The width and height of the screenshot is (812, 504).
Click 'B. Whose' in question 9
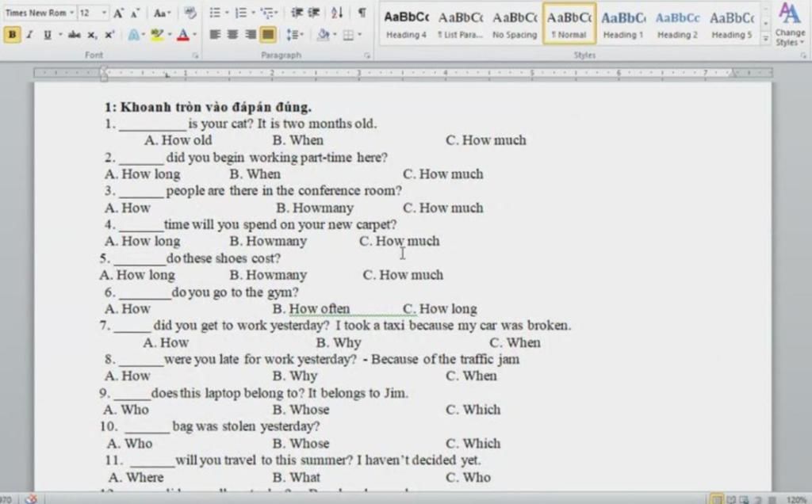click(301, 410)
